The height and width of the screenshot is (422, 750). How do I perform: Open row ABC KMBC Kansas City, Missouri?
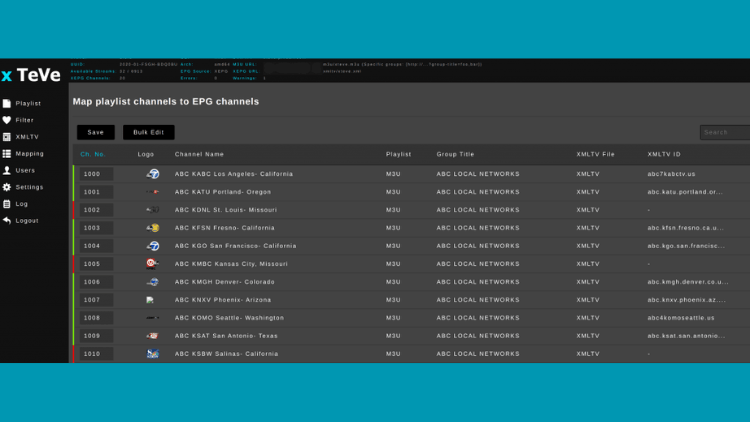coord(411,264)
